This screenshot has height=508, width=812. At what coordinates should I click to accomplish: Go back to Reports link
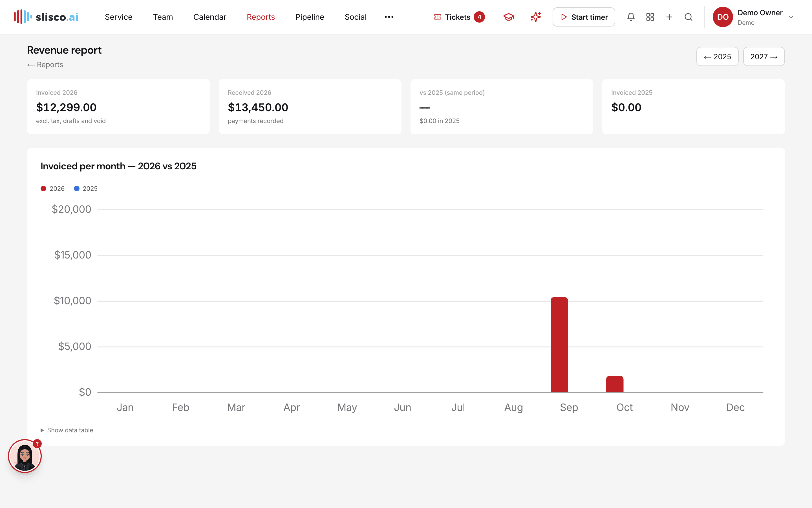point(45,65)
